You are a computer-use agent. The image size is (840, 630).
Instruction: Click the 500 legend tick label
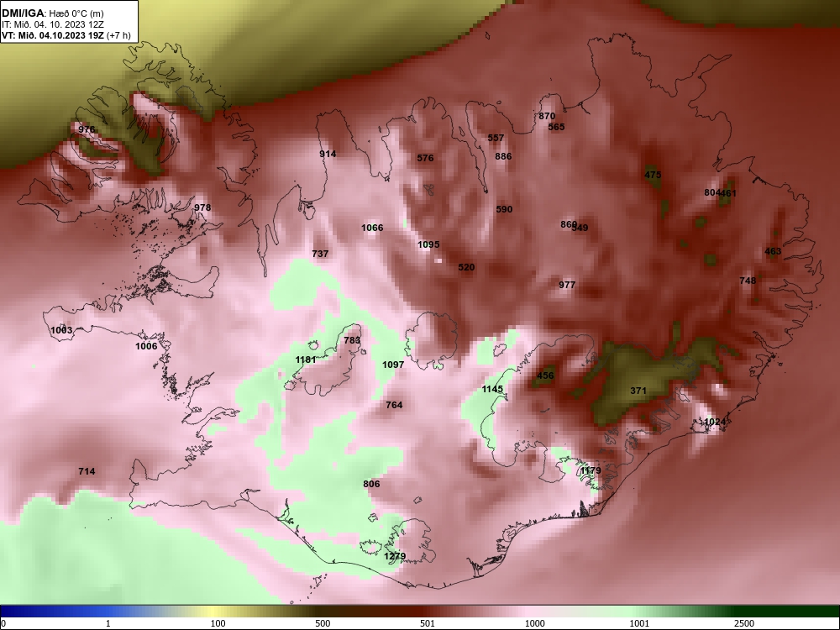(323, 623)
